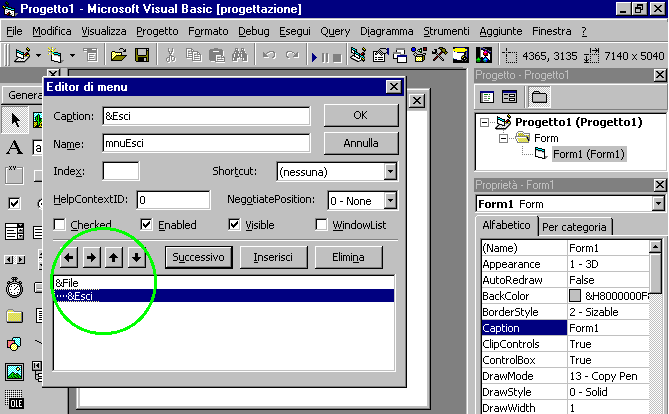Select the CheckBox control in the toolbox
This screenshot has height=414, width=669.
pyautogui.click(x=14, y=203)
